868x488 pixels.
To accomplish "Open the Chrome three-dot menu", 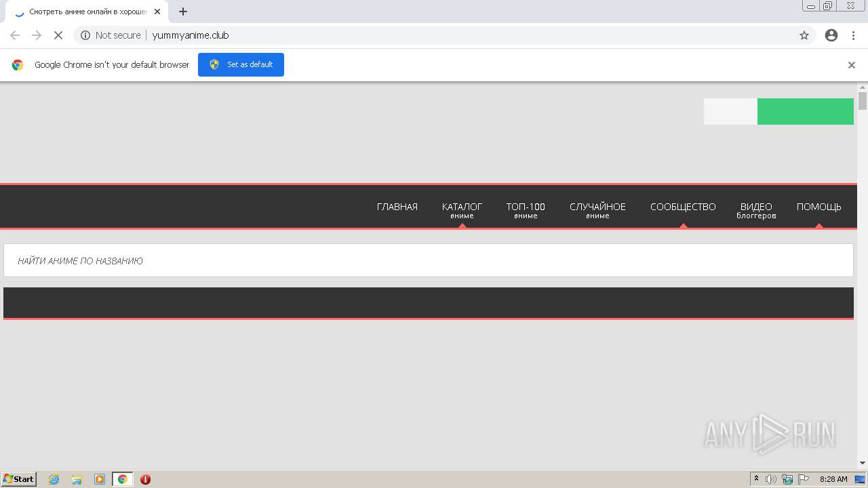I will (853, 35).
